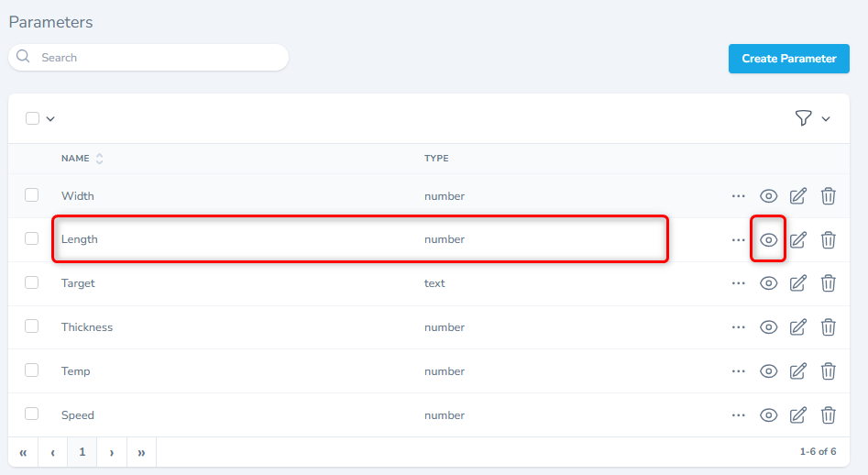868x475 pixels.
Task: Tick the checkbox for Width row
Action: [32, 195]
